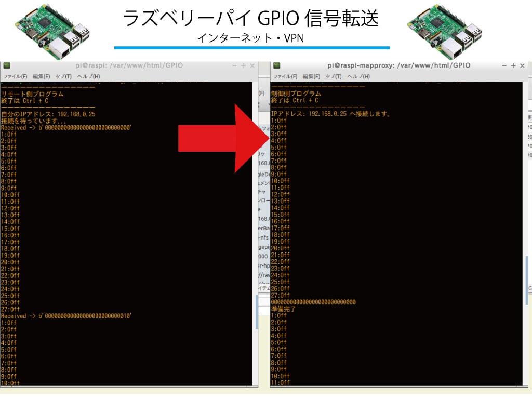Open ファイル(F) menu in the pi@raspi terminal
532x399 pixels.
pyautogui.click(x=15, y=76)
